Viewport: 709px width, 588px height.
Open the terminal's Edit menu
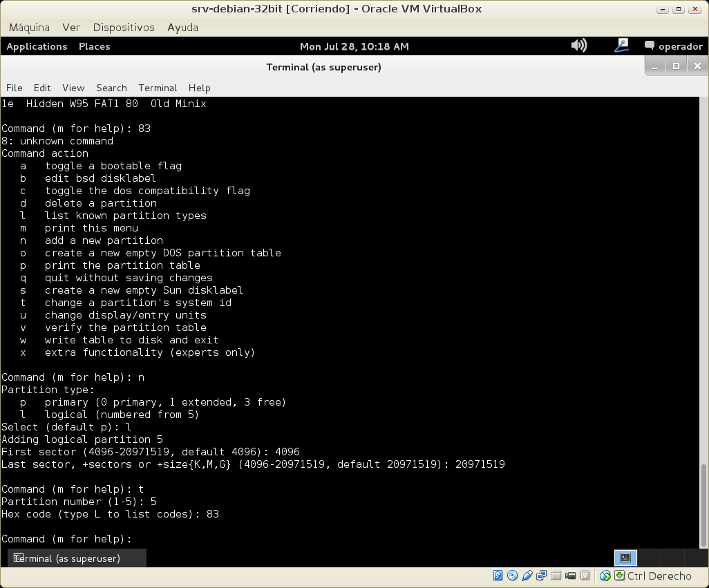click(x=42, y=88)
